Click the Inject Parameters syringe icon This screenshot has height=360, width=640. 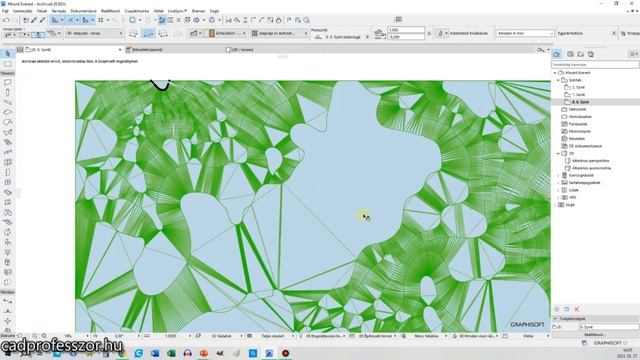(42, 20)
